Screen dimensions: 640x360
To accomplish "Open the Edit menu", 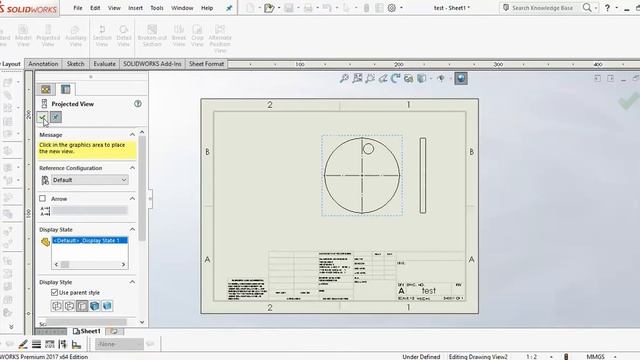I will coord(95,8).
